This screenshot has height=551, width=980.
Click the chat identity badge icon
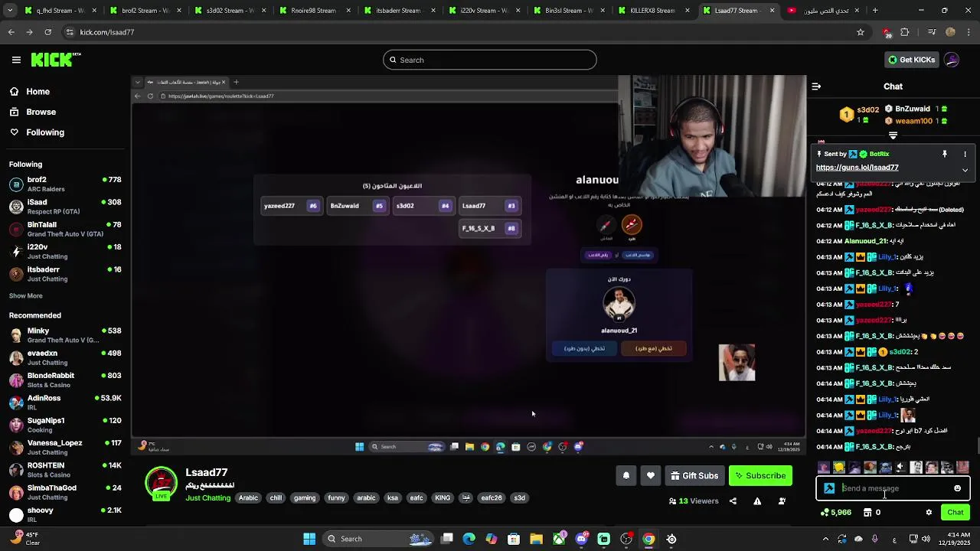click(x=829, y=488)
